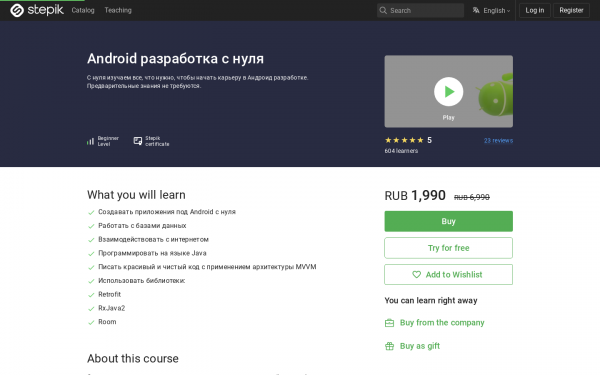Viewport: 600px width, 375px height.
Task: Click the Stepik certificate icon
Action: point(137,141)
